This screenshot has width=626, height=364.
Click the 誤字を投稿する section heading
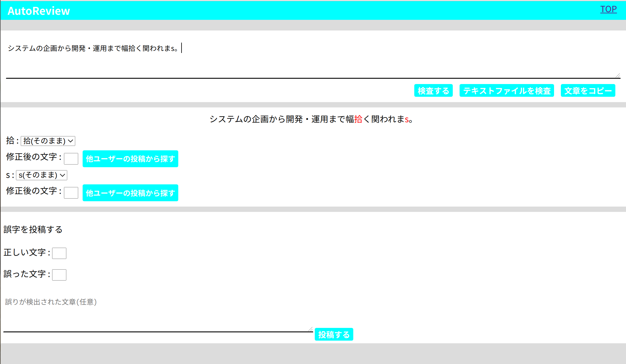tap(33, 229)
